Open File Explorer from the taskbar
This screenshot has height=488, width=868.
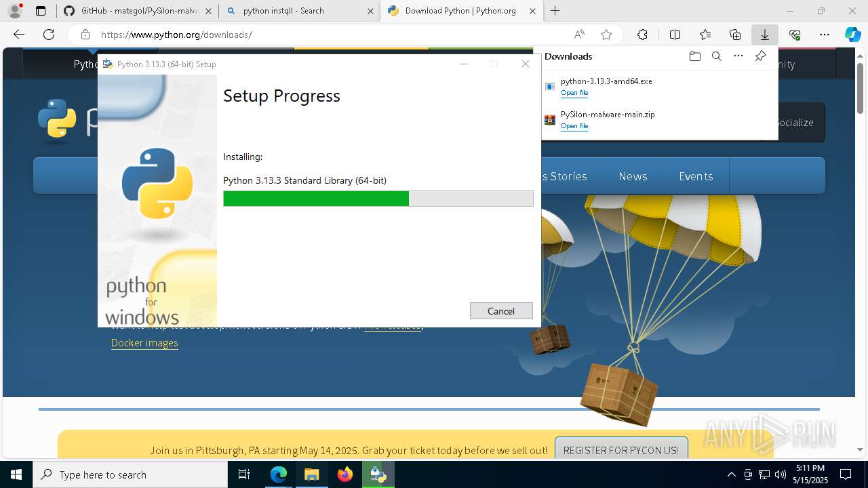tap(312, 474)
